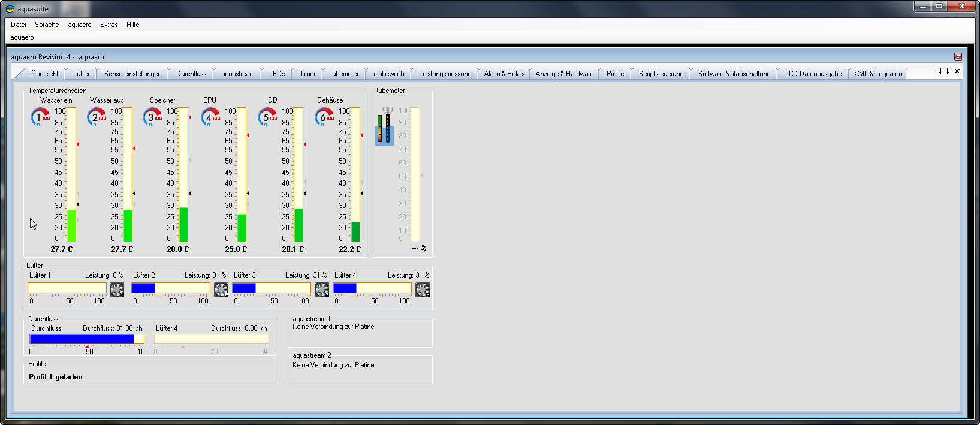Click the Wasser aus temperature thermometer bar

click(128, 174)
